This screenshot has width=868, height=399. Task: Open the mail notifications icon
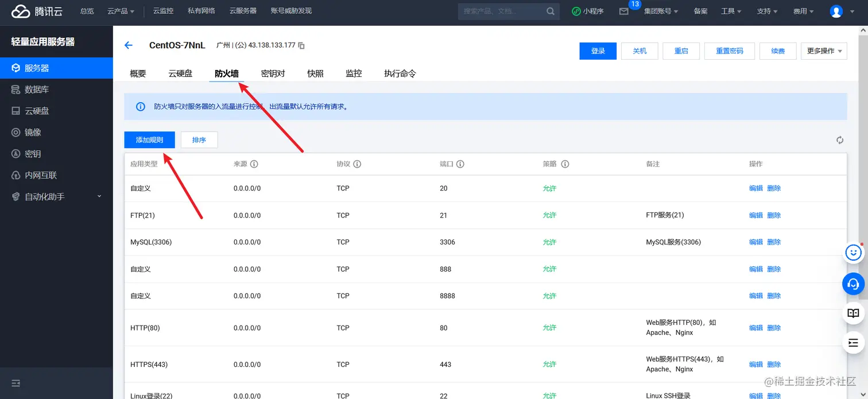[624, 11]
